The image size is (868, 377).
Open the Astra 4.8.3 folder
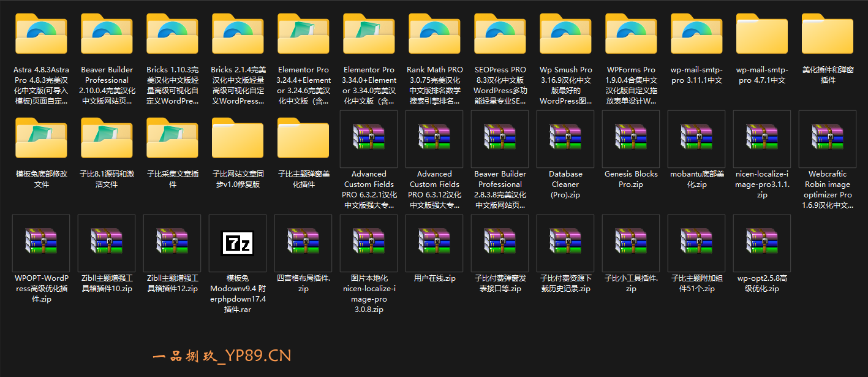[41, 36]
